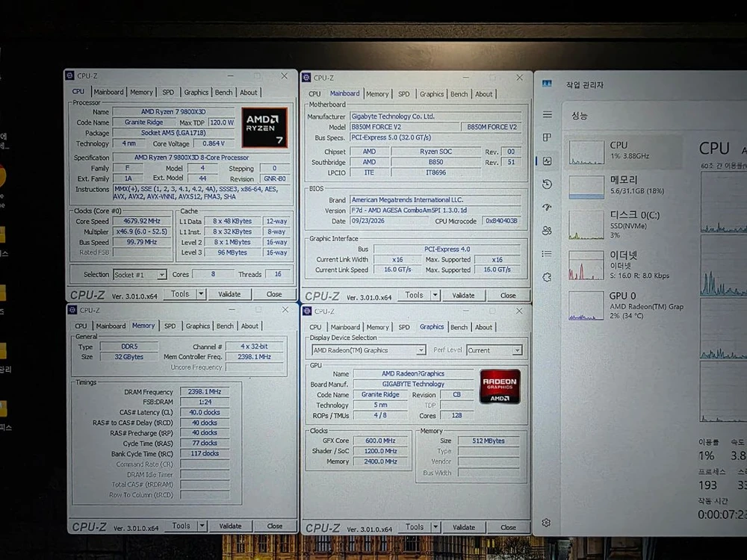Image resolution: width=747 pixels, height=560 pixels.
Task: Switch to About tab in the Mainboard window
Action: 483,94
